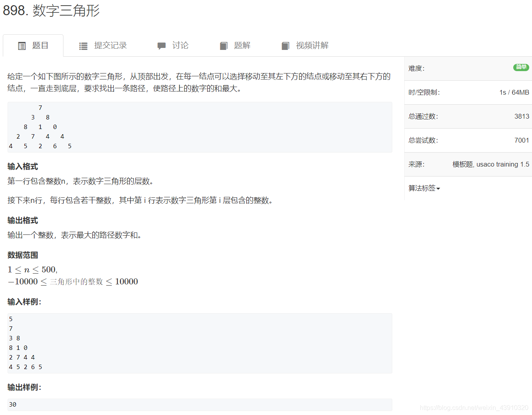Image resolution: width=532 pixels, height=415 pixels.
Task: Expand the 算法标签 section
Action: point(424,188)
